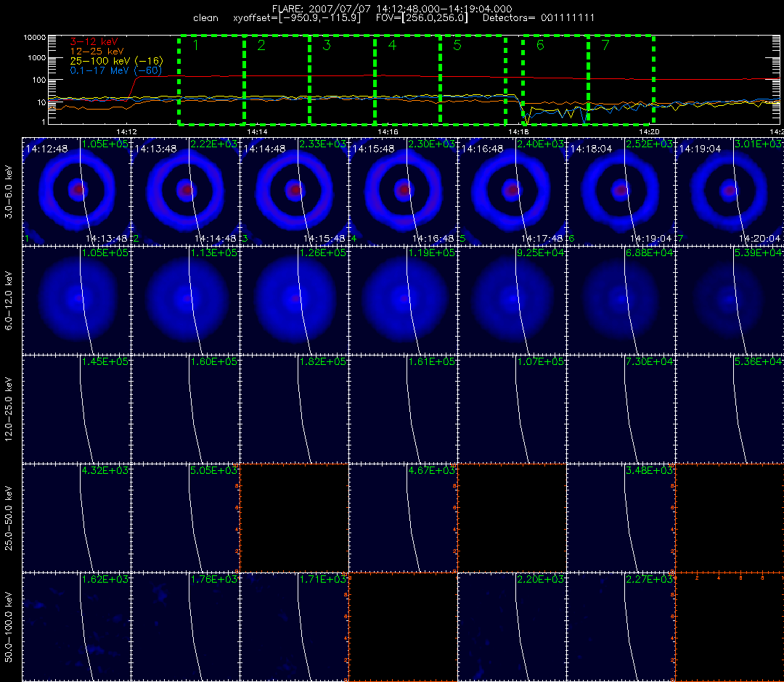The width and height of the screenshot is (784, 682).
Task: Select the 12-25 keV panel with peak 1.82E+05
Action: pos(295,409)
